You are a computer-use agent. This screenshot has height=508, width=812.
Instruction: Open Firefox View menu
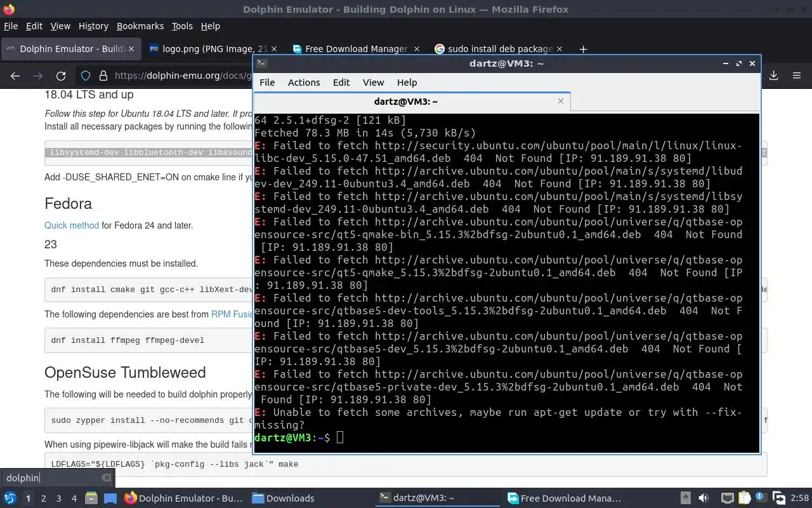coord(60,26)
